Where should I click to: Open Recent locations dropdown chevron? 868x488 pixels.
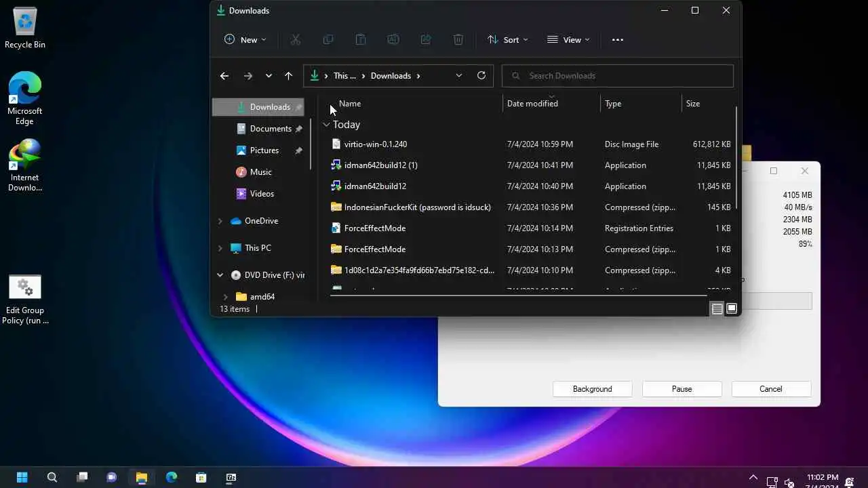269,76
